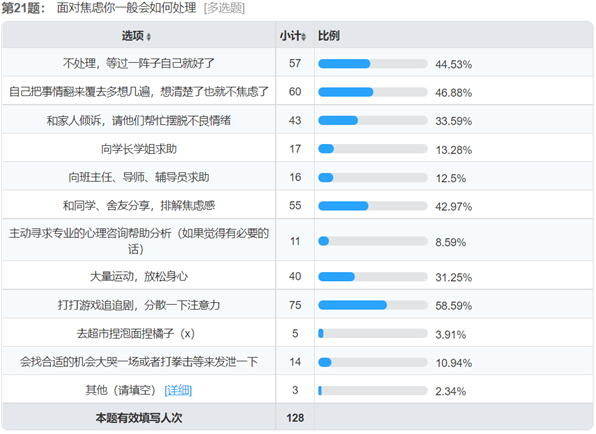Screen dimensions: 596x434
Task: Select the 和家人倾诉 option row
Action: (x=298, y=120)
